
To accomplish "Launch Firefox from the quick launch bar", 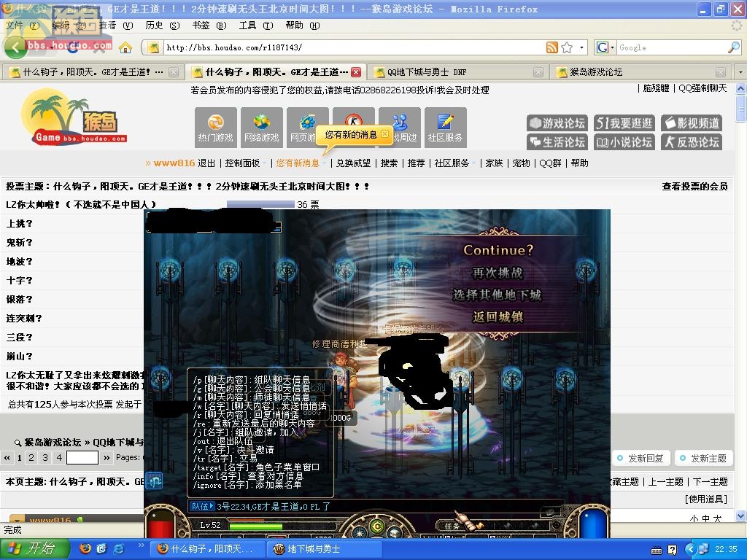I will coord(85,548).
